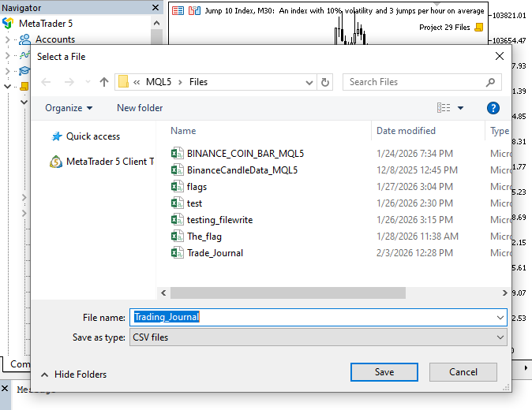Click the Cancel button
The height and width of the screenshot is (410, 532).
tap(463, 372)
